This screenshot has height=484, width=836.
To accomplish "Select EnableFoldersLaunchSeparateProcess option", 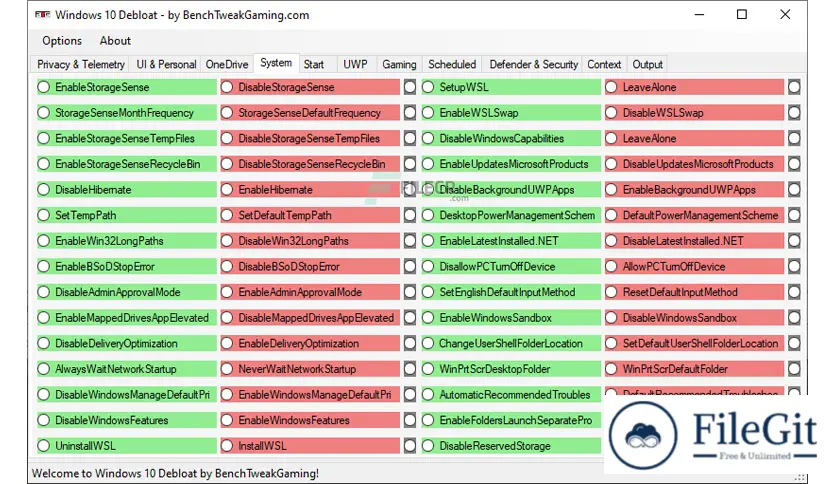I will [x=511, y=420].
